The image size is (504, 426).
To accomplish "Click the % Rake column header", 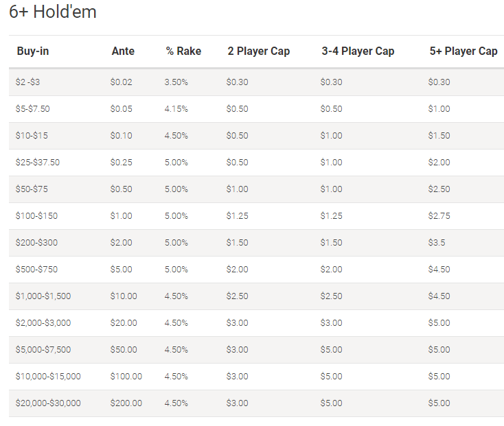I will 183,51.
